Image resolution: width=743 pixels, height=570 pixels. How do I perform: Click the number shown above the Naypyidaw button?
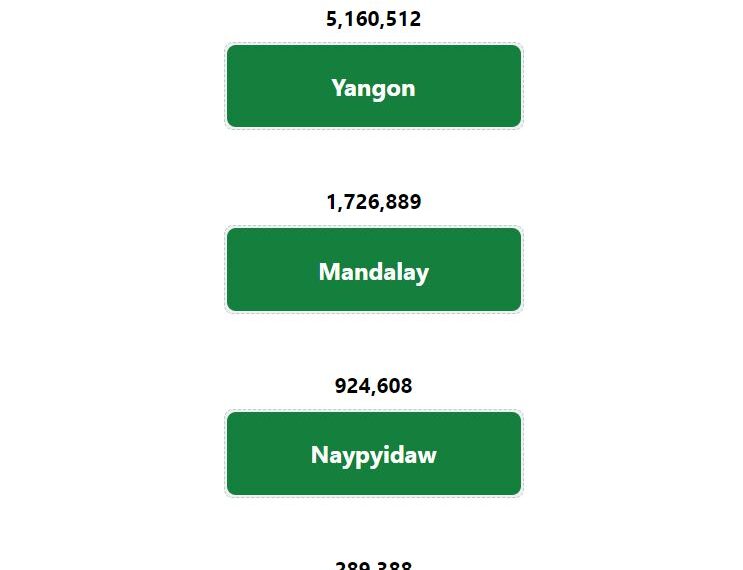point(373,386)
